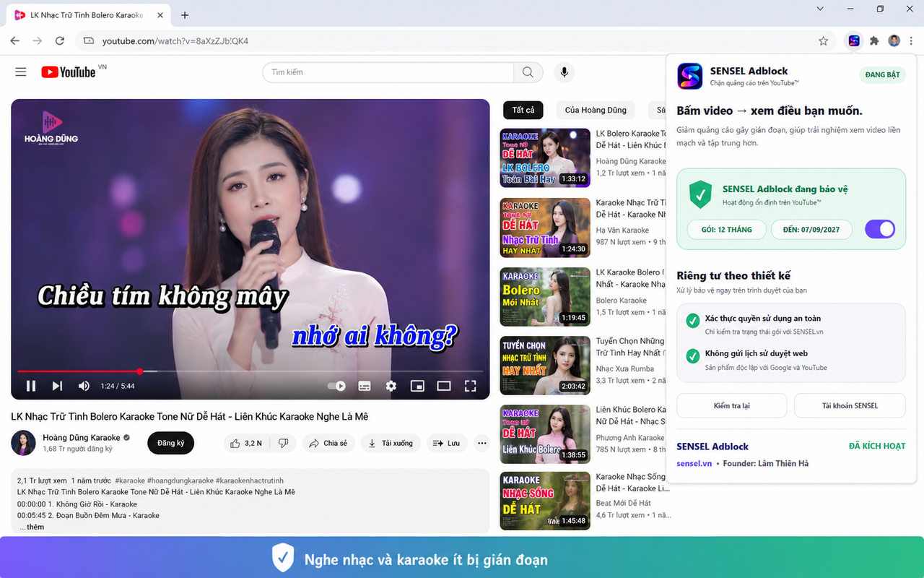This screenshot has height=578, width=924.
Task: Open player settings gear
Action: click(391, 386)
